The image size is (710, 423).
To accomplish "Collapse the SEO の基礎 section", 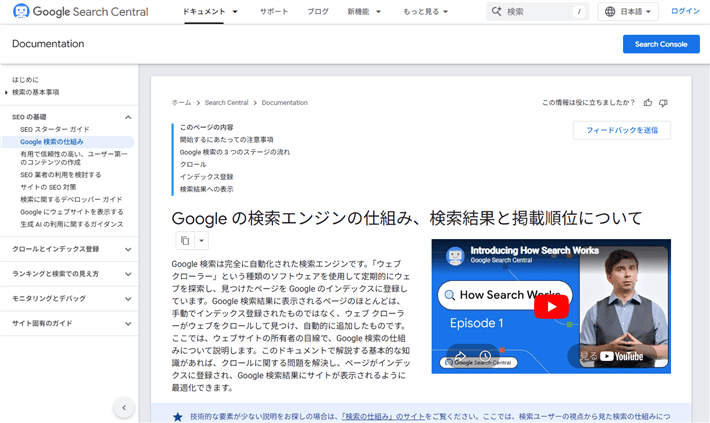I will pyautogui.click(x=128, y=117).
